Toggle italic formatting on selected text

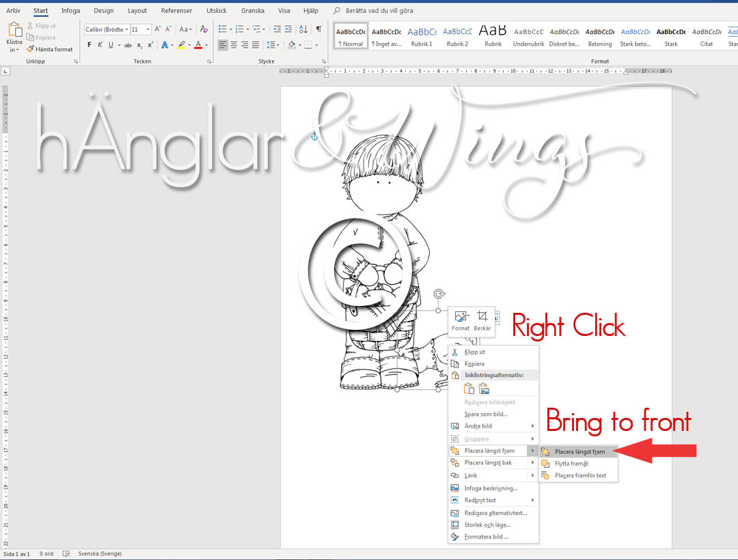[100, 44]
